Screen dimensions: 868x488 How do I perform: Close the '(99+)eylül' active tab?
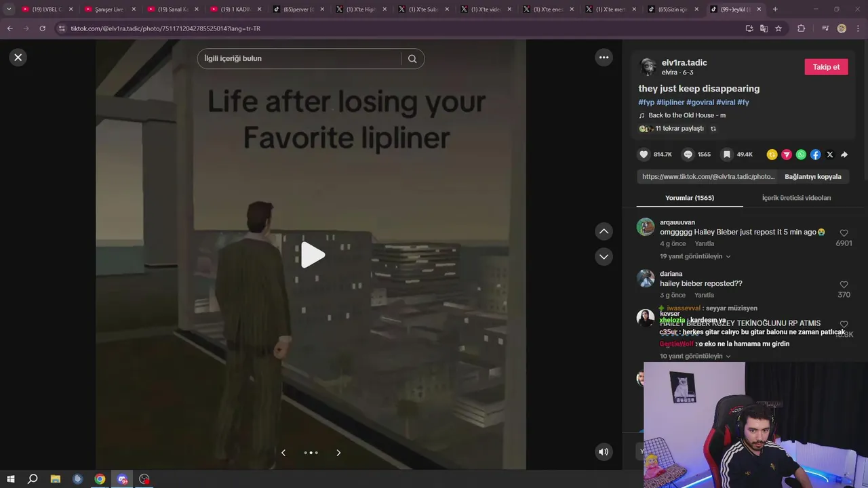pos(759,9)
